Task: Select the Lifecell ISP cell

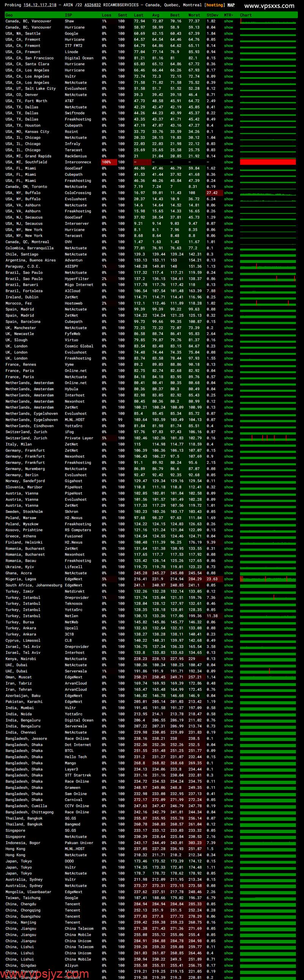Action: pos(73,567)
